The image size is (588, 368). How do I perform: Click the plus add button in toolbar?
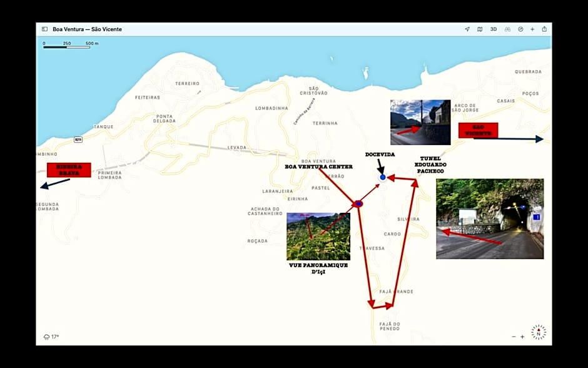point(532,29)
